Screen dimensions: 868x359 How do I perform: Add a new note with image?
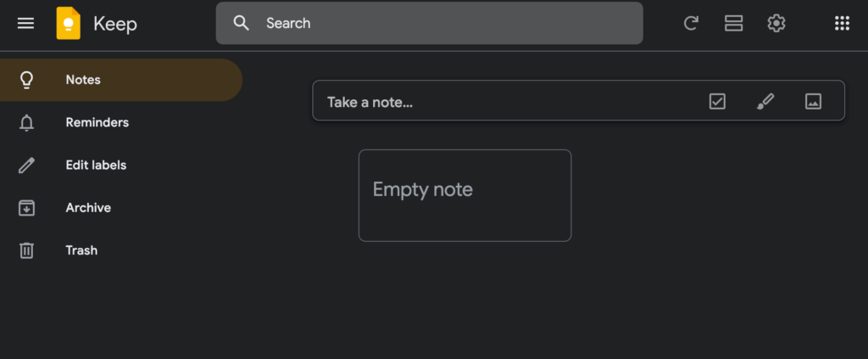813,102
